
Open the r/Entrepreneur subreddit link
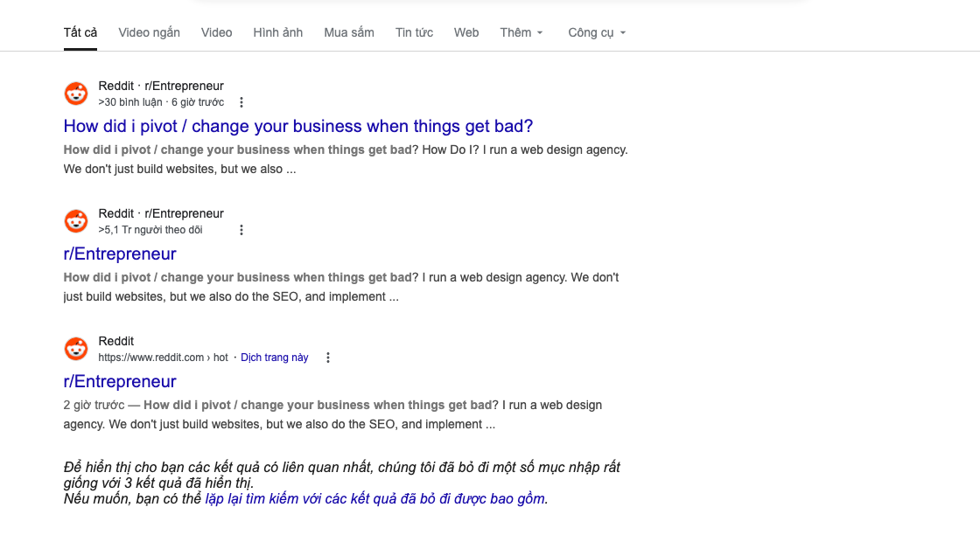click(x=120, y=254)
